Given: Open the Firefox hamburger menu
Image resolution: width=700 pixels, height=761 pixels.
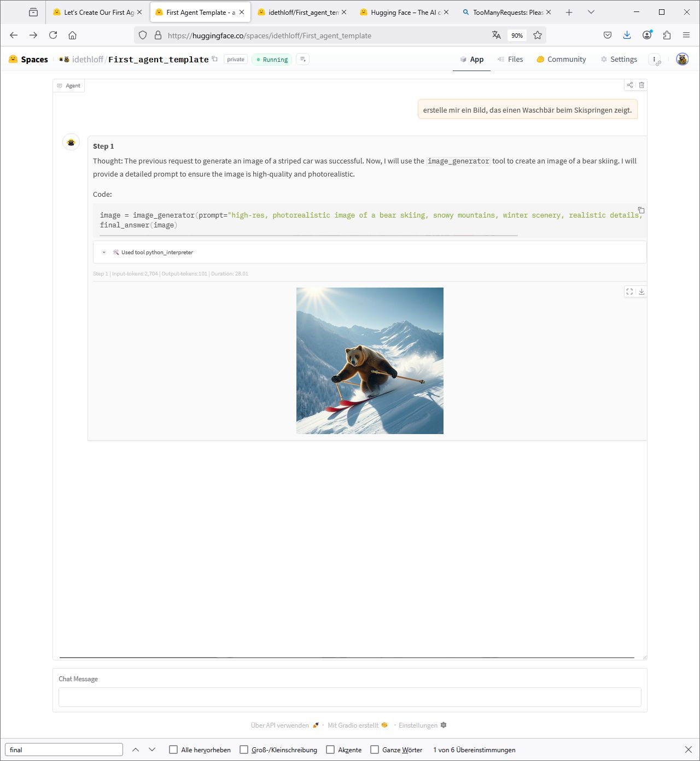Looking at the screenshot, I should coord(686,35).
